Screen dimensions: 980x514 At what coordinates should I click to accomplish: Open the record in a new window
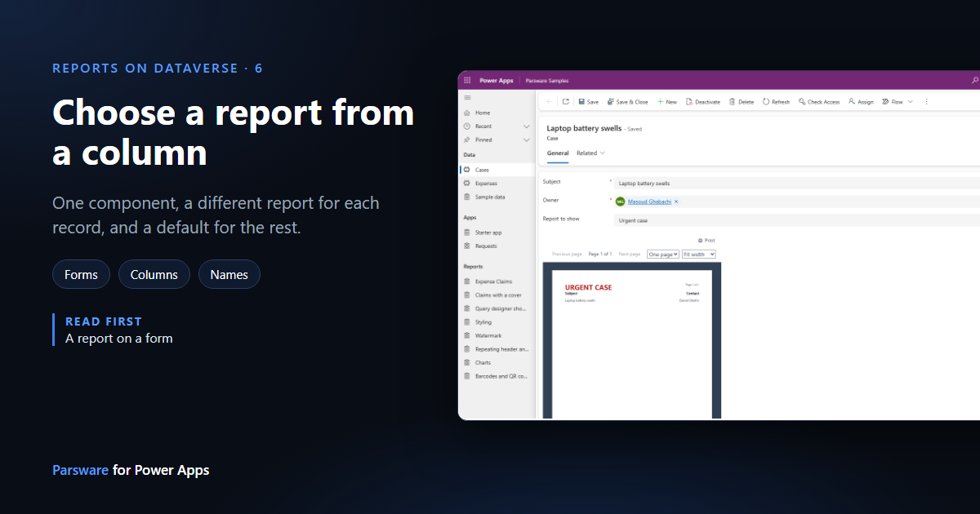tap(565, 102)
